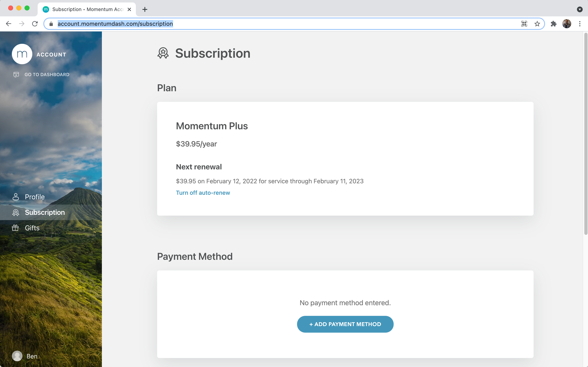
Task: Click the Ben user avatar
Action: [x=17, y=356]
